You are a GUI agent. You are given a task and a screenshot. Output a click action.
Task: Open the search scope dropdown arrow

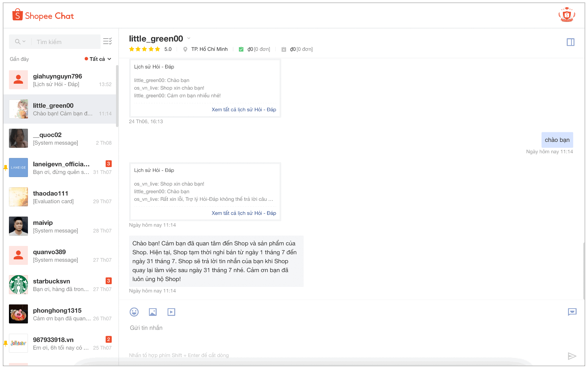(24, 41)
